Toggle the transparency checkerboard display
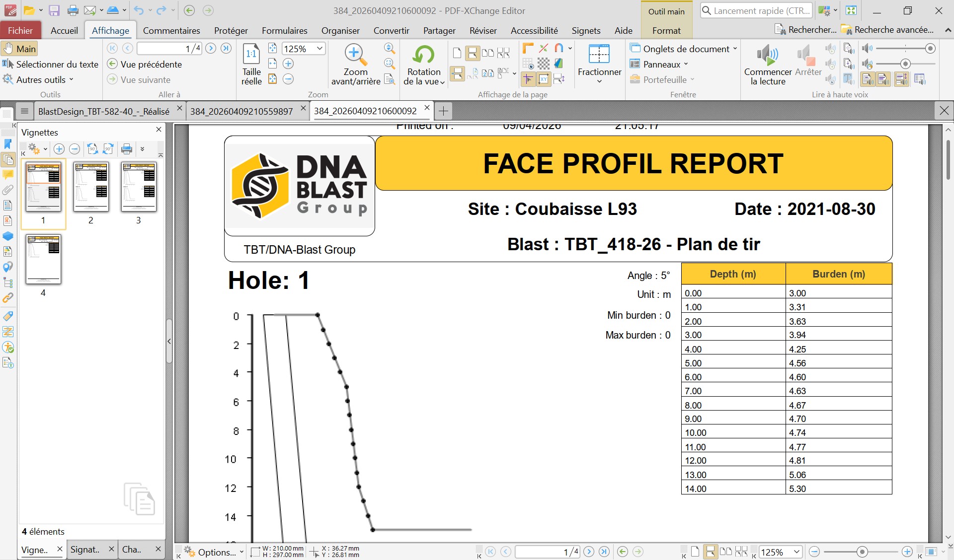Image resolution: width=954 pixels, height=560 pixels. click(544, 64)
